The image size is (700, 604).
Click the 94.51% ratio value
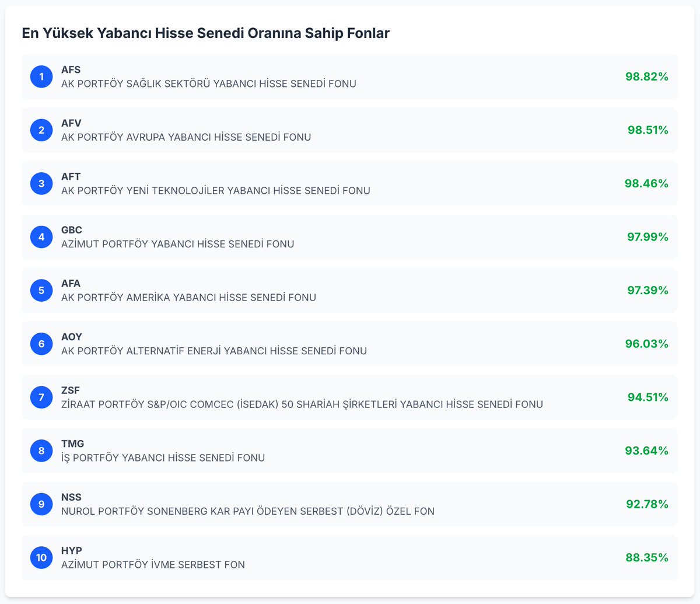(x=648, y=397)
